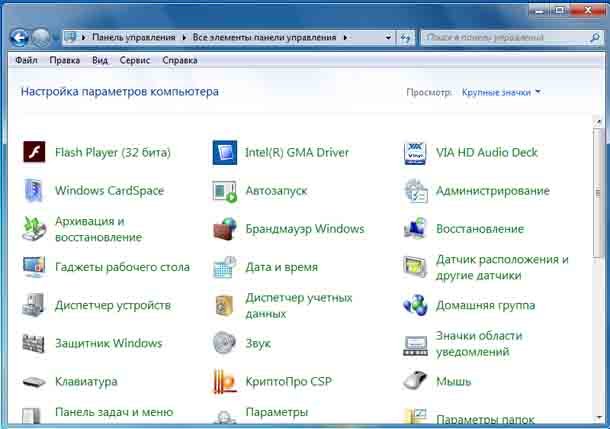
Task: Click the Брандмауэр Windows link text
Action: pyautogui.click(x=305, y=229)
